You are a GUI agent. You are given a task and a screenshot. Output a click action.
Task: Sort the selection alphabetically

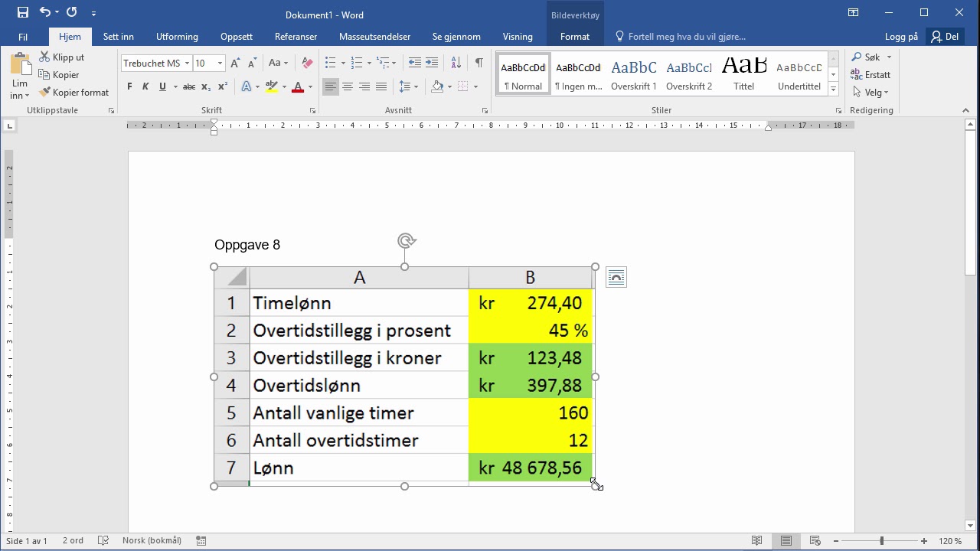[x=456, y=64]
